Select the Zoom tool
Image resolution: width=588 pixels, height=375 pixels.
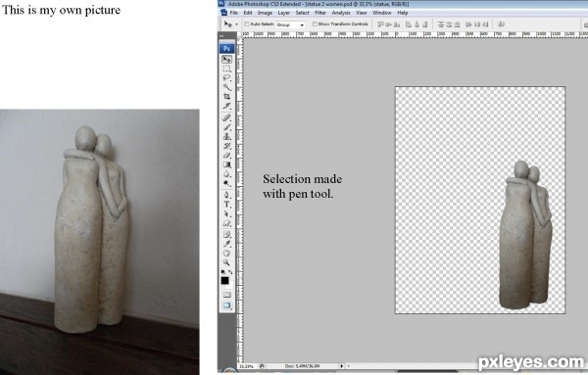pyautogui.click(x=227, y=262)
